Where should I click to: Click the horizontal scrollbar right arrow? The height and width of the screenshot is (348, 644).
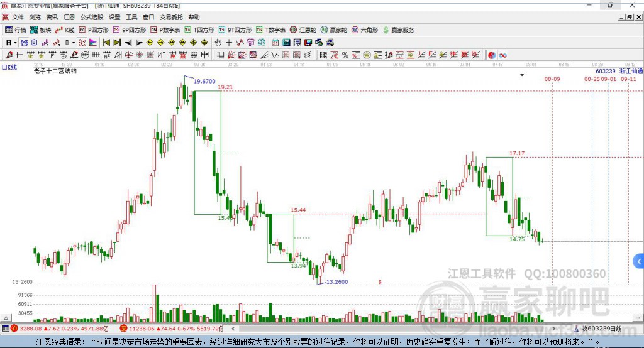(553, 329)
